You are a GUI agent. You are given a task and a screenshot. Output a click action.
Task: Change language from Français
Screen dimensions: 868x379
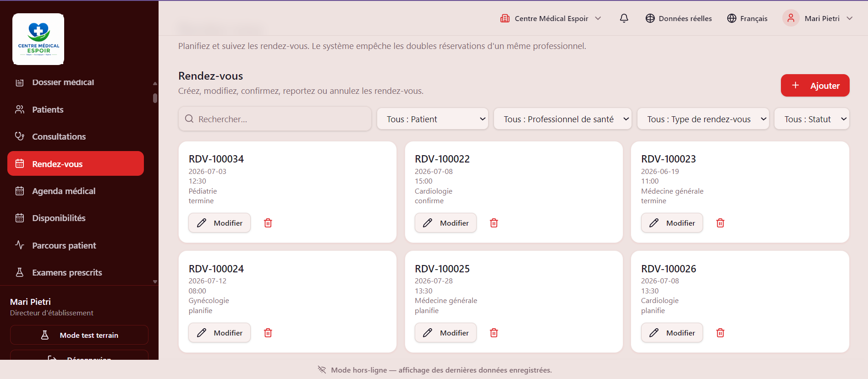(747, 18)
